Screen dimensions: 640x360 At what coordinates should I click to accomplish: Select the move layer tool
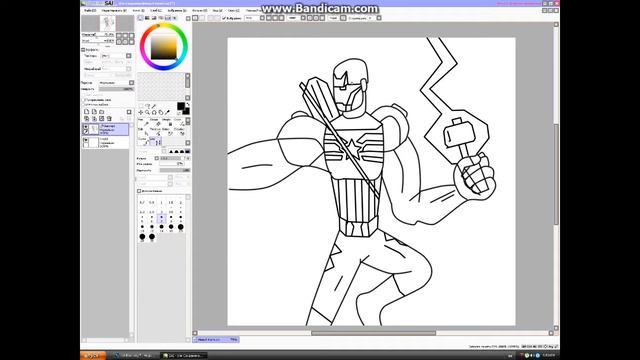point(141,112)
